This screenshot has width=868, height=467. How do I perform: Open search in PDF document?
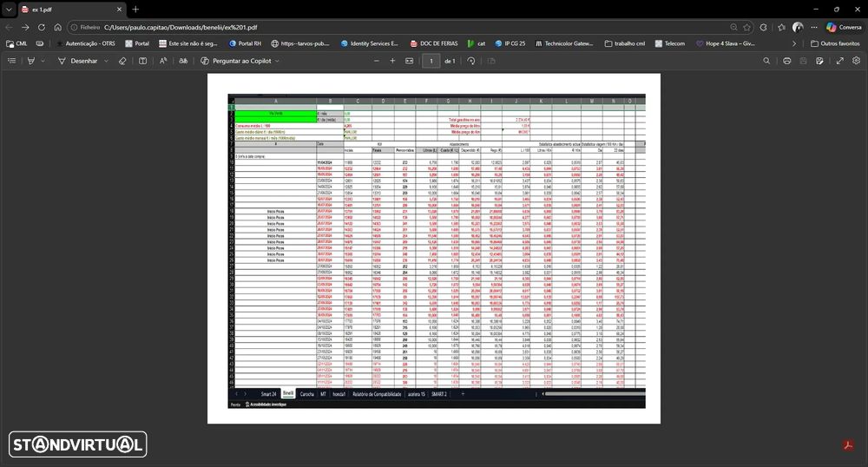pyautogui.click(x=766, y=61)
